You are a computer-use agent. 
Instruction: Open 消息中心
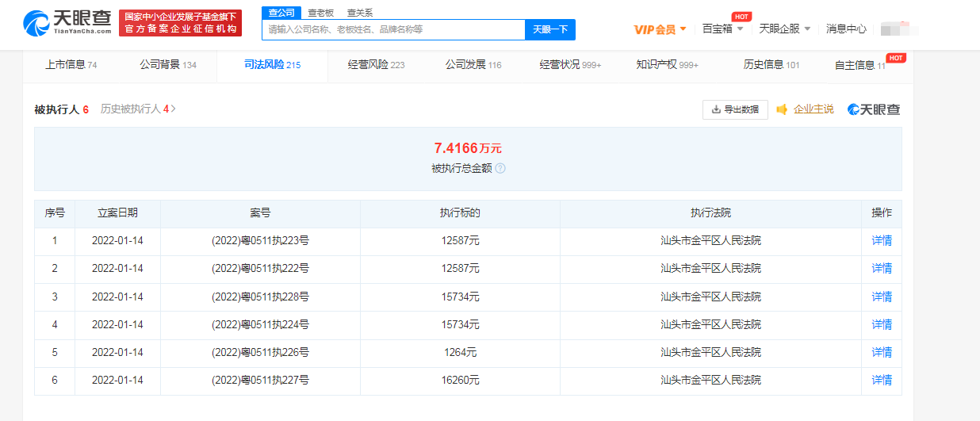pos(846,29)
